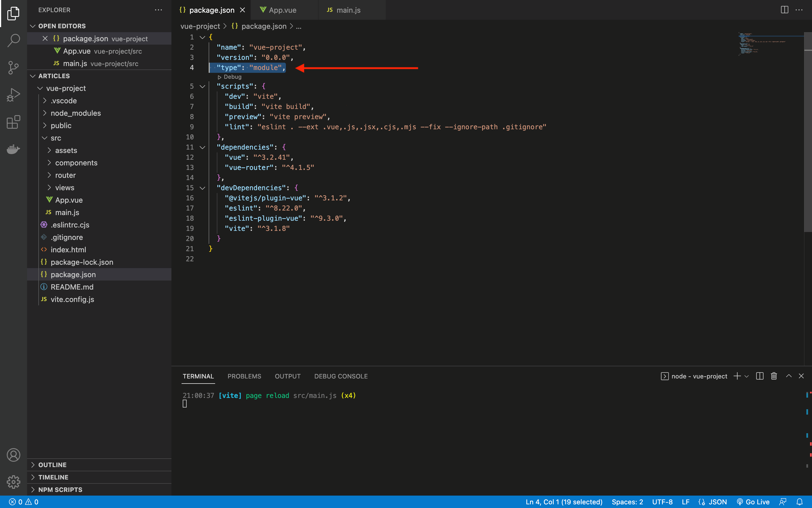Open editor more actions ellipsis

[x=799, y=10]
